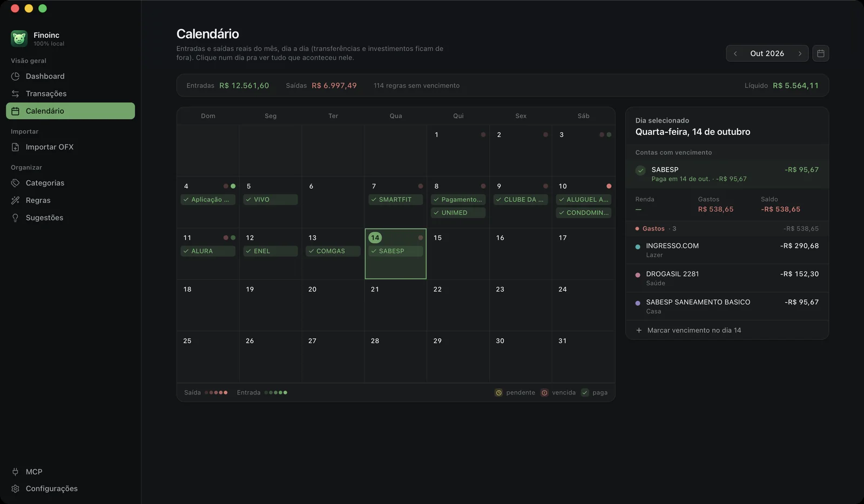Open Dashboard from the sidebar
The width and height of the screenshot is (864, 504).
coord(70,76)
